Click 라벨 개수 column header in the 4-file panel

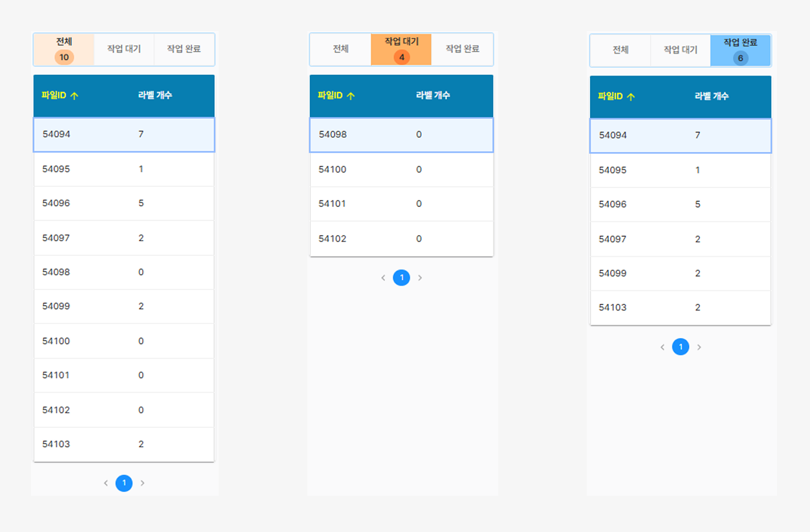(x=433, y=96)
